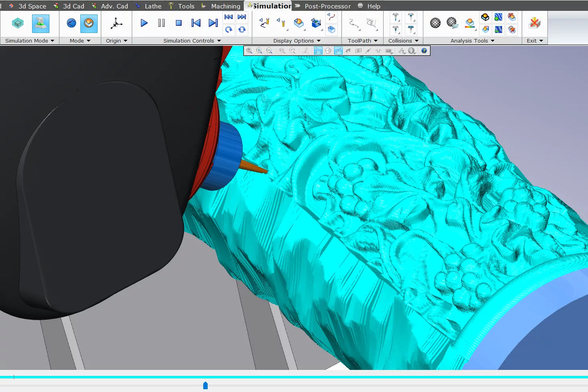Toggle the highlighted orange Mode icon
Screen dimensions: 588x392
coord(89,23)
